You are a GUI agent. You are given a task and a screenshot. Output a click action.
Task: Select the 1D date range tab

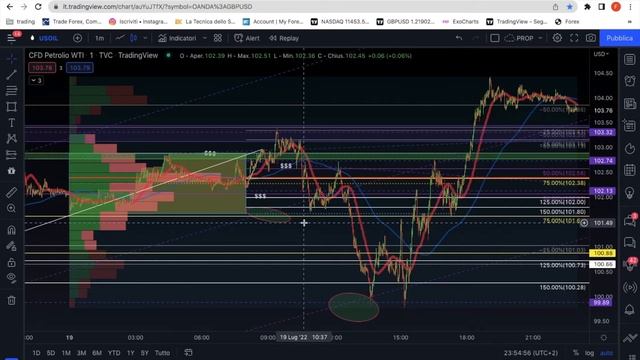(x=36, y=353)
